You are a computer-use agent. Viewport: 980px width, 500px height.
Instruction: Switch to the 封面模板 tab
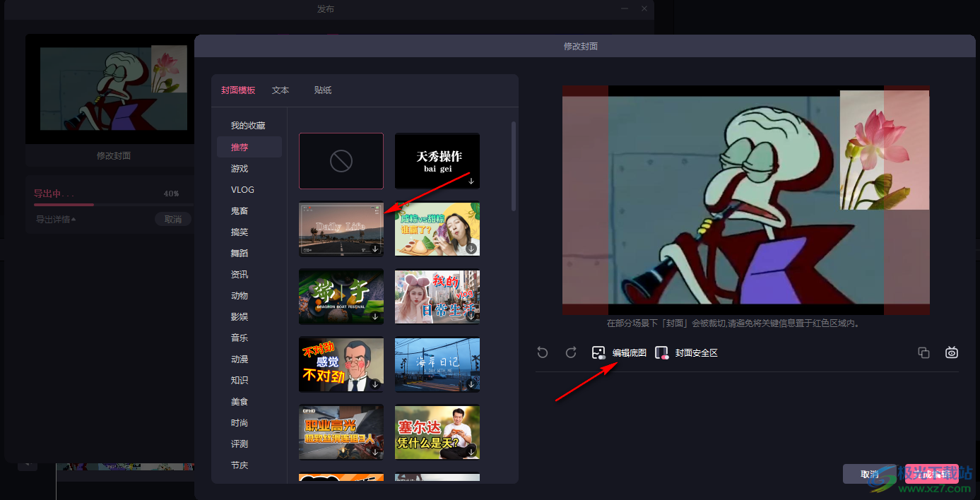(x=238, y=90)
